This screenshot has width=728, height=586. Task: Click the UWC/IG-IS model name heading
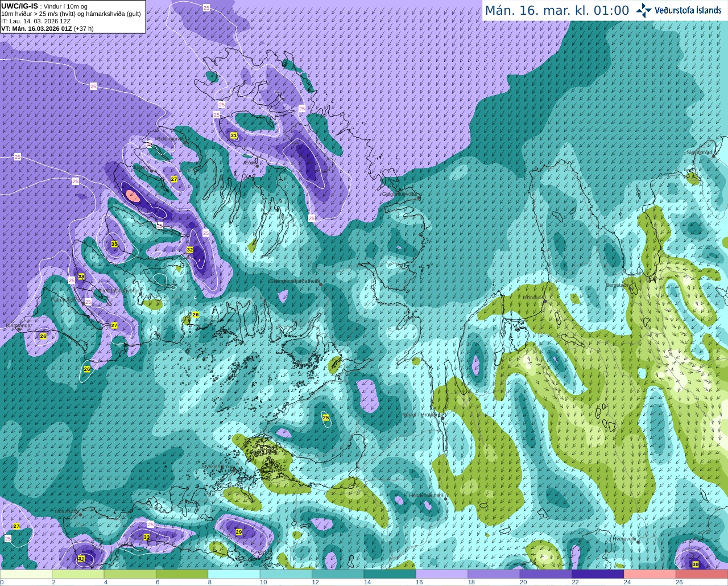click(x=19, y=6)
